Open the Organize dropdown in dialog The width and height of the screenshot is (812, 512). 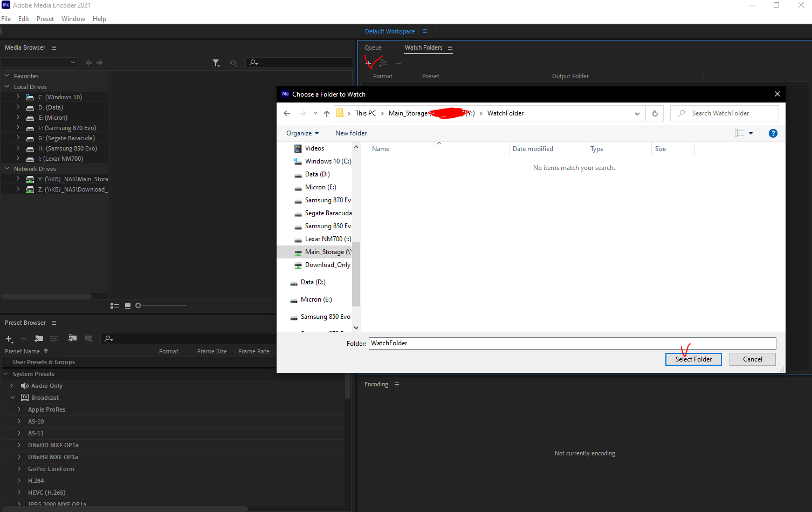click(302, 133)
